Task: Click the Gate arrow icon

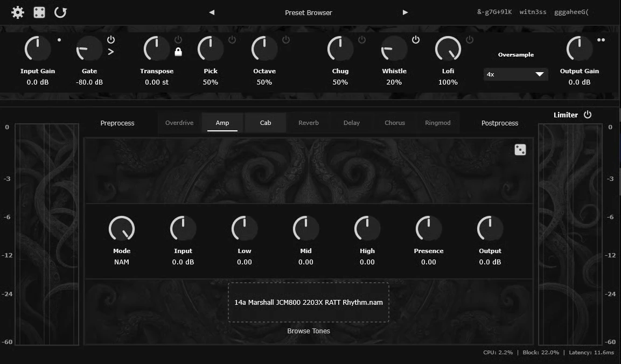Action: click(111, 52)
